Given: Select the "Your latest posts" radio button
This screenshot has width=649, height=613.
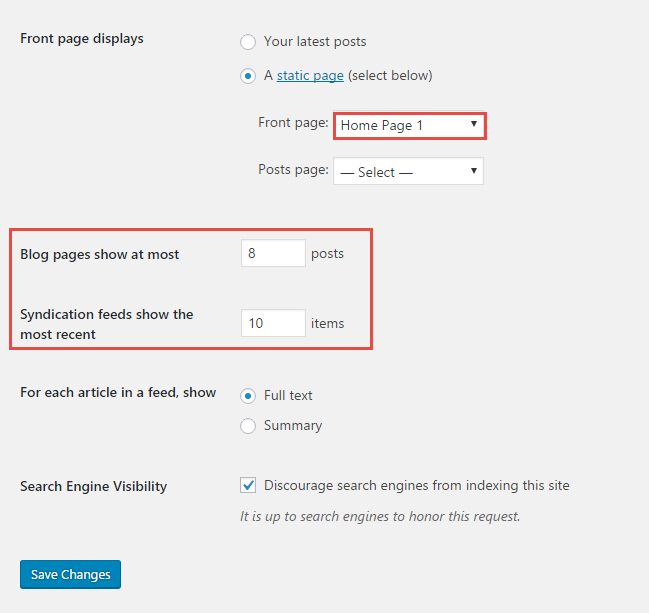Looking at the screenshot, I should click(248, 42).
